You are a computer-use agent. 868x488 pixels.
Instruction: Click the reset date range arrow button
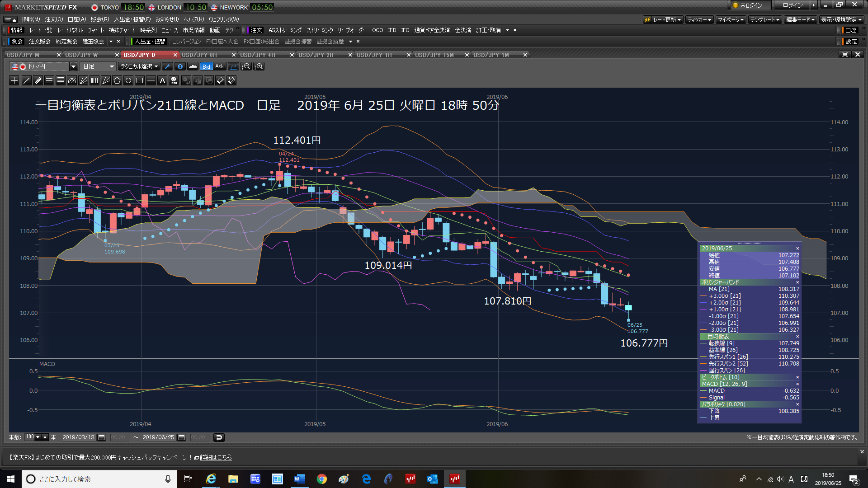pyautogui.click(x=219, y=437)
